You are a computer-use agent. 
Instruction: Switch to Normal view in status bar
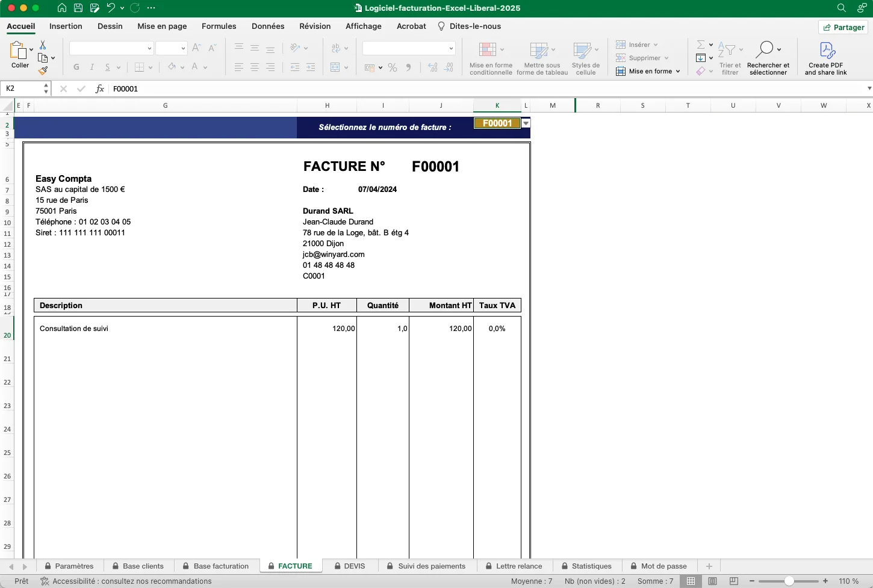point(691,581)
